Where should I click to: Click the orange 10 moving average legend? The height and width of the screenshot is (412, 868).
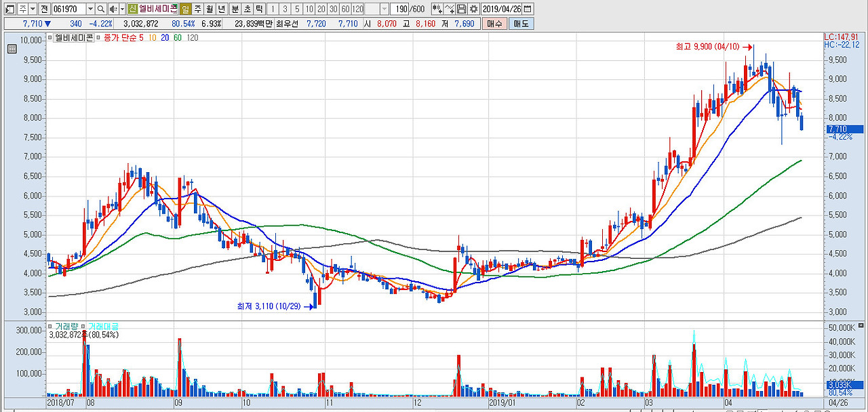point(153,38)
